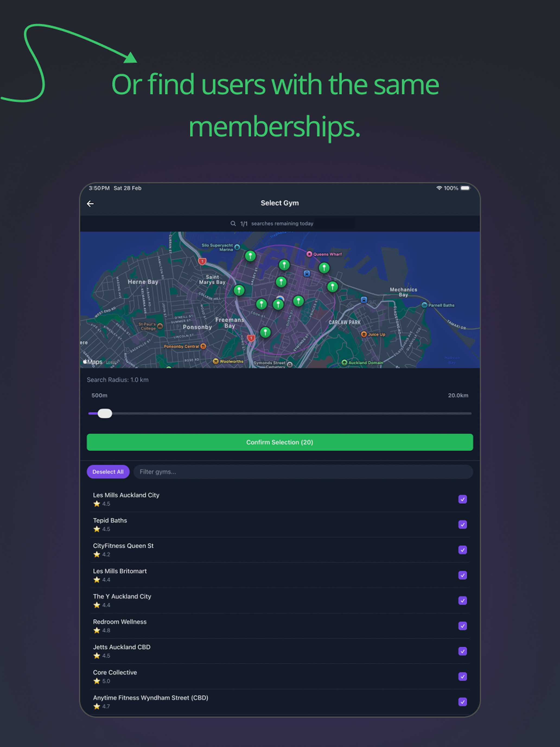
Task: Select the "Les Mills Britomart" gym name
Action: (x=120, y=571)
